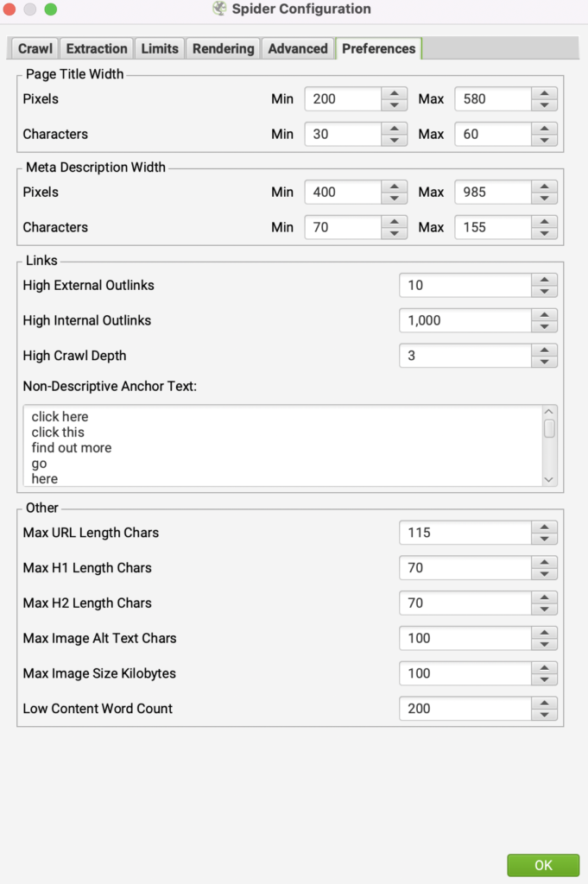Screen dimensions: 588x884
Task: Go to the Rendering tab
Action: coord(224,48)
